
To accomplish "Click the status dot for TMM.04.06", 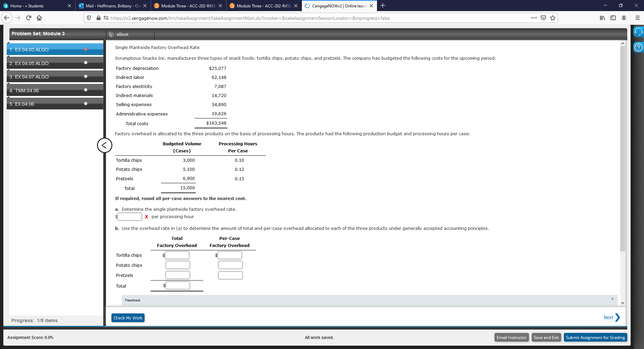I will (x=86, y=90).
